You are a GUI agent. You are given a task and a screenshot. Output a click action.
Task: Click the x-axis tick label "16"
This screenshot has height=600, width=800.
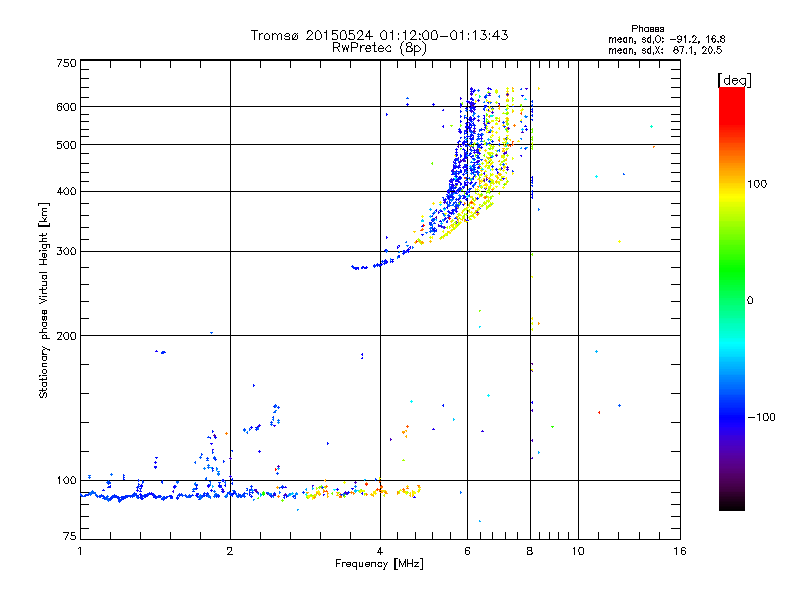pos(680,551)
